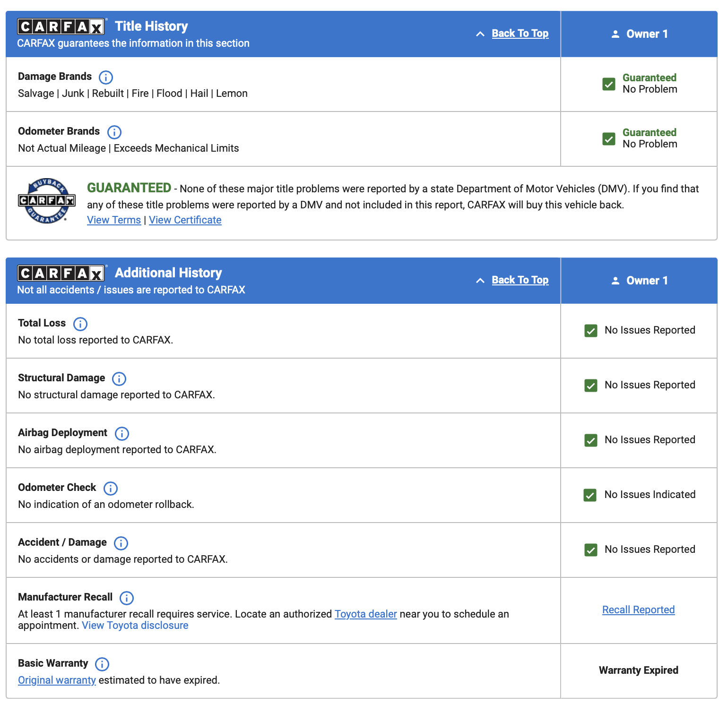
Task: Click the Total Loss info icon
Action: point(80,324)
